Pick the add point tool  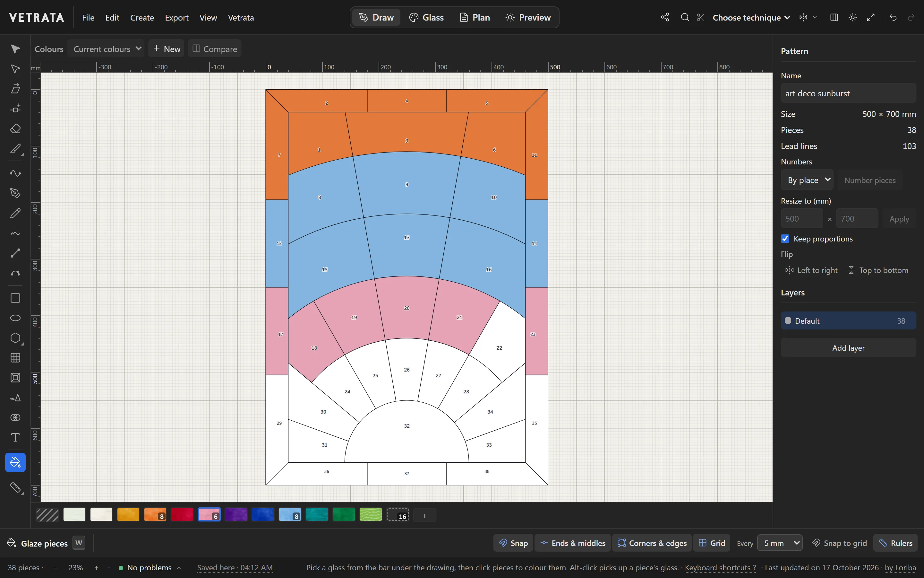point(15,109)
